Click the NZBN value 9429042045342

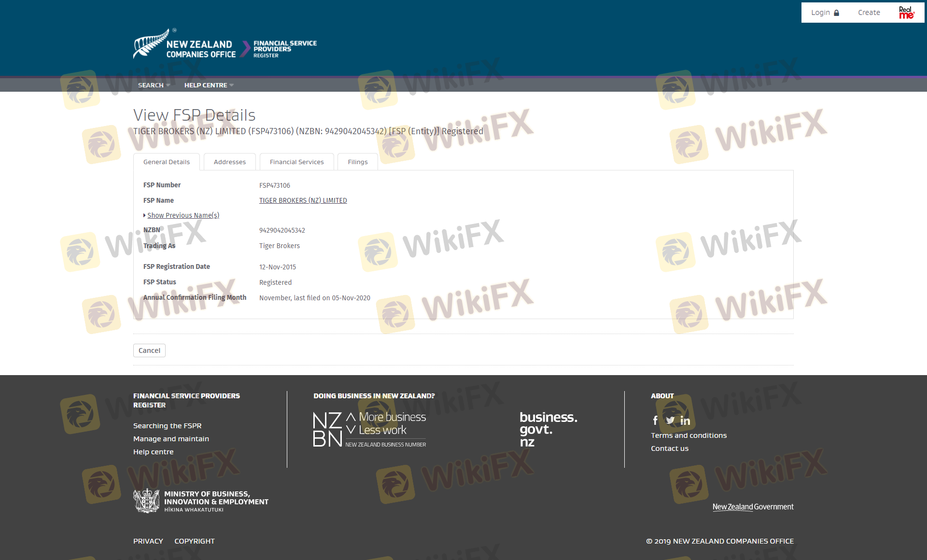(x=282, y=230)
